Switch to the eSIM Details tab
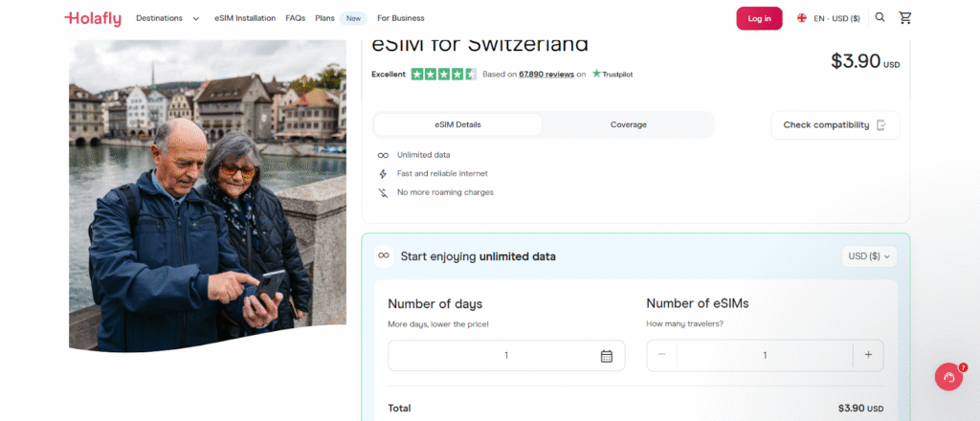This screenshot has height=421, width=980. [458, 125]
